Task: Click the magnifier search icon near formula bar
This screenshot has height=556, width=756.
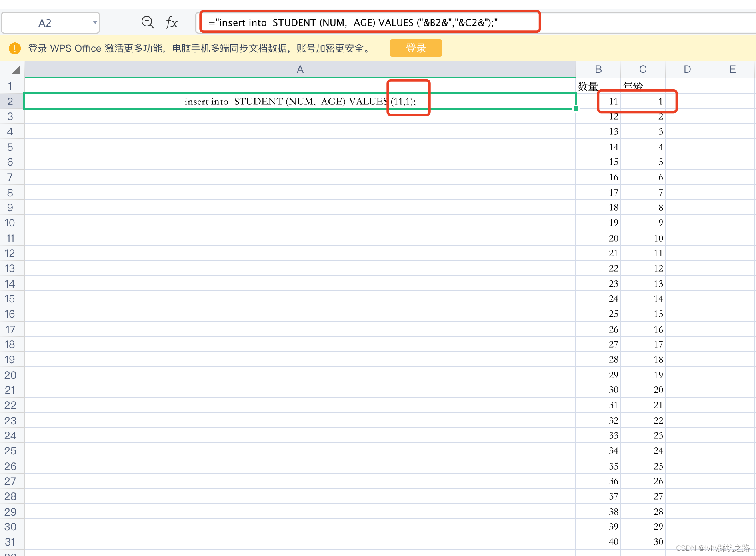Action: (148, 22)
